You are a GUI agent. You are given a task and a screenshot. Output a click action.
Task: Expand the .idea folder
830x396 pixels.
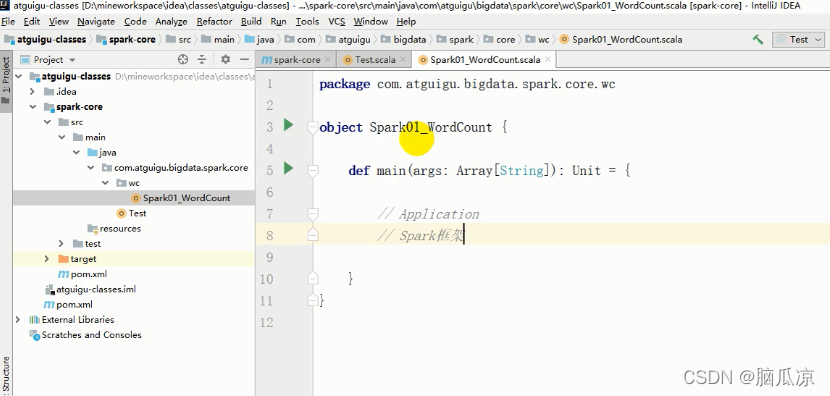pyautogui.click(x=32, y=92)
